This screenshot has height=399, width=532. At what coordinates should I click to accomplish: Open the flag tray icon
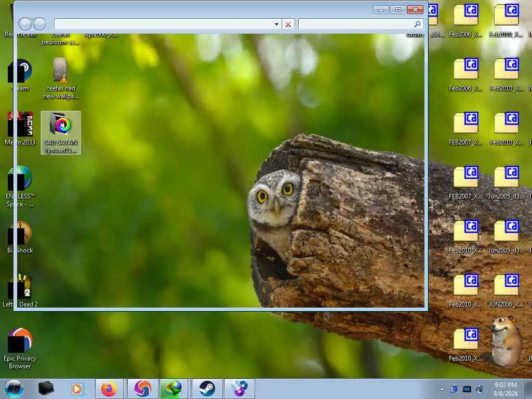(x=454, y=389)
